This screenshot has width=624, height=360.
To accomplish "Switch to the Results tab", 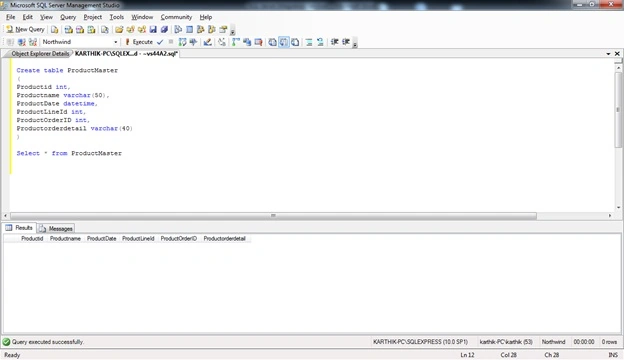I will coord(20,228).
